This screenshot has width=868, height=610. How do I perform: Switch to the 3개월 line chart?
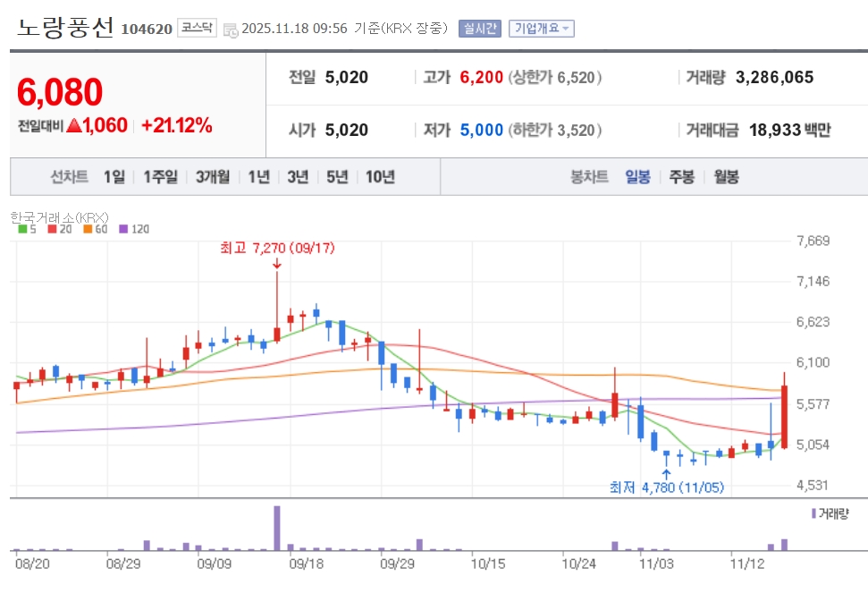click(x=214, y=177)
